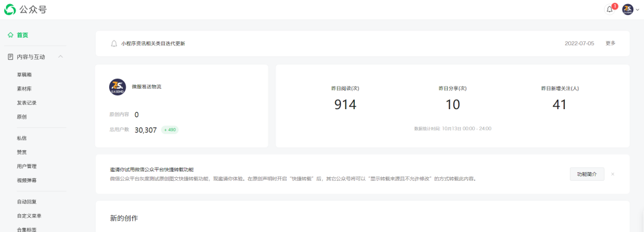Open 发表记录 in the sidebar
This screenshot has height=232, width=644.
tap(26, 103)
